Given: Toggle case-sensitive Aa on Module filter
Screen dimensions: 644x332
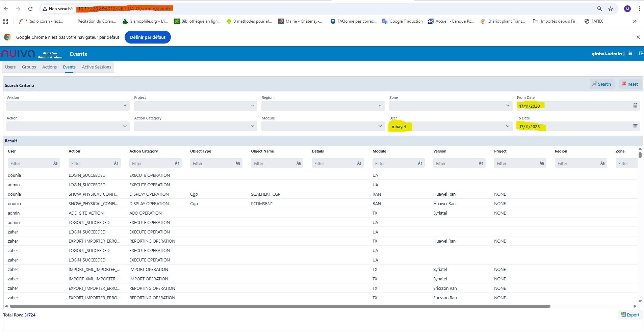Looking at the screenshot, I should click(x=420, y=163).
